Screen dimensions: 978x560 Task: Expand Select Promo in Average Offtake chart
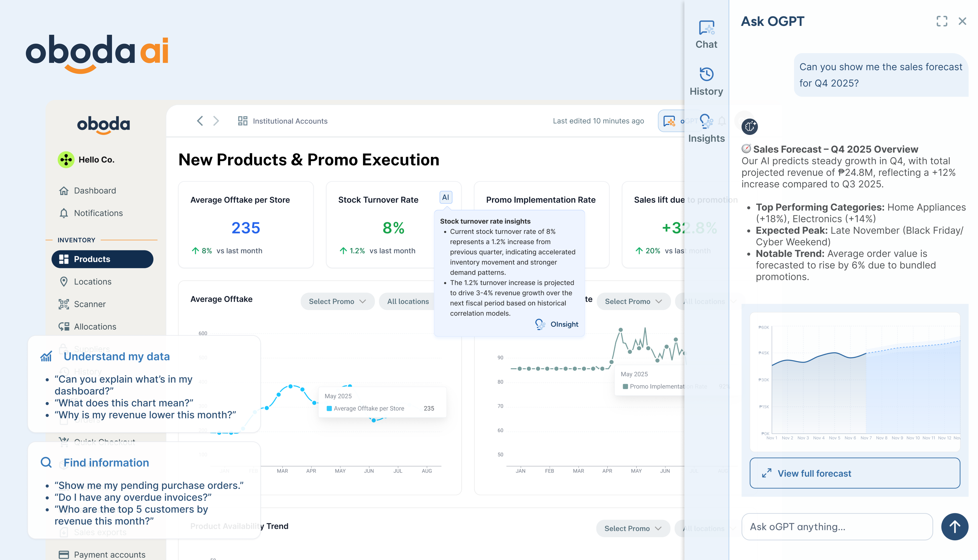coord(337,301)
